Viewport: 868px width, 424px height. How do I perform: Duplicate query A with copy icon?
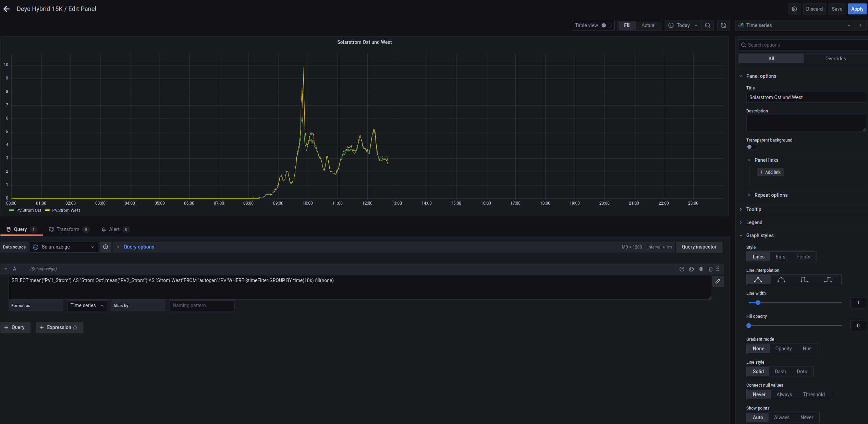tap(692, 269)
